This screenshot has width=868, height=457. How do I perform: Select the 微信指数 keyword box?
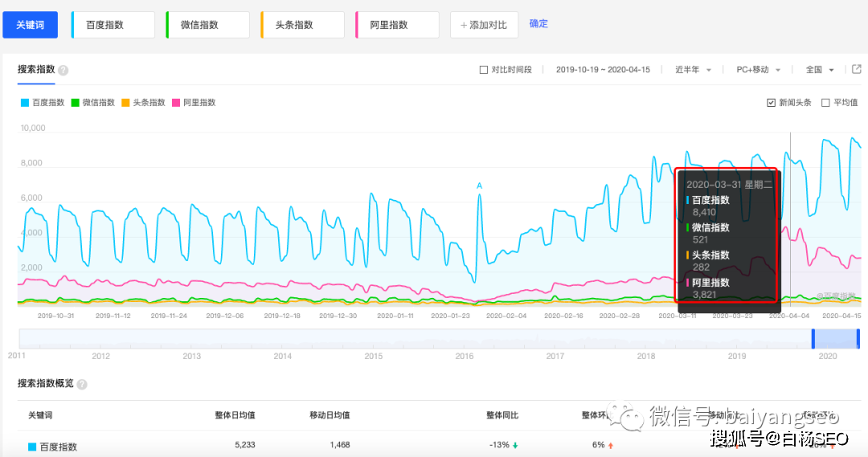click(207, 25)
